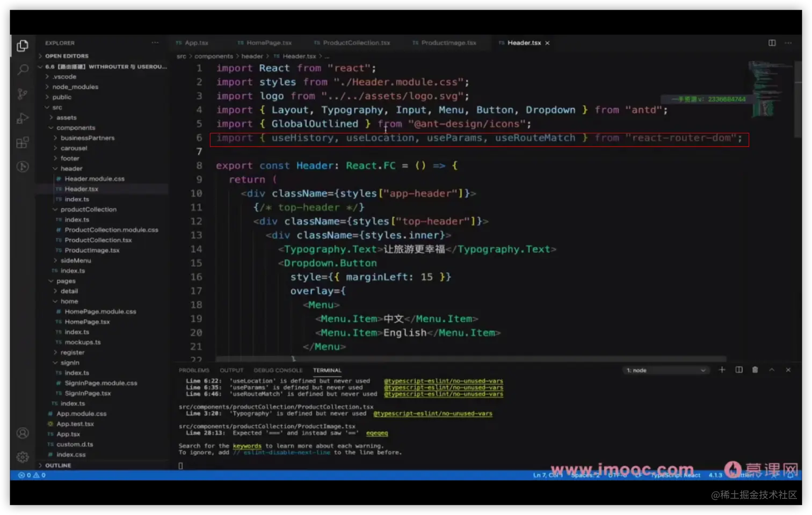Image resolution: width=812 pixels, height=515 pixels.
Task: Open the Accounts icon in activity bar
Action: pyautogui.click(x=23, y=433)
